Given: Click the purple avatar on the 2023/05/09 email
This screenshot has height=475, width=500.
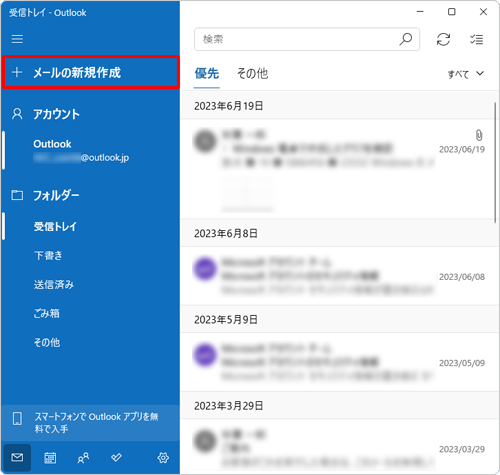Looking at the screenshot, I should point(205,355).
